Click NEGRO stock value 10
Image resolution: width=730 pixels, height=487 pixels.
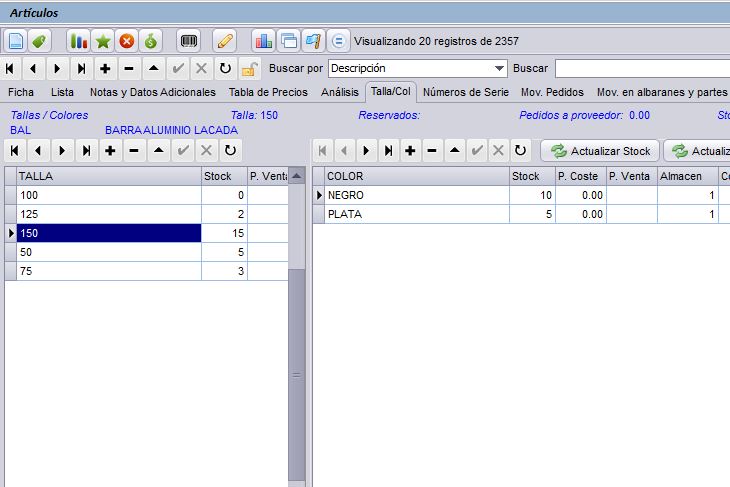click(x=532, y=195)
